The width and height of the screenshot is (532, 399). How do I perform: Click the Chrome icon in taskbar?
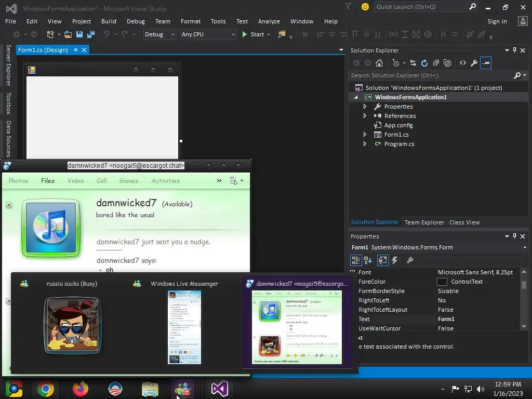click(x=46, y=389)
